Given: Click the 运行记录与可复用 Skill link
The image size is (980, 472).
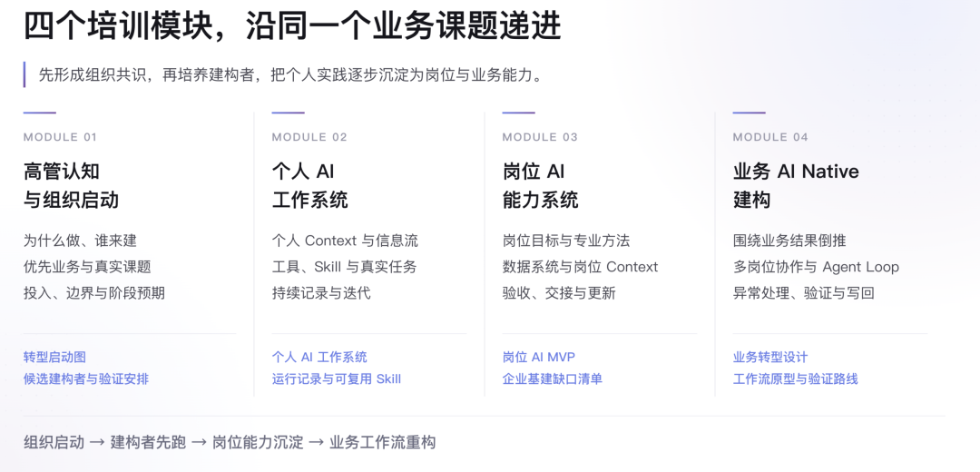Looking at the screenshot, I should point(337,379).
